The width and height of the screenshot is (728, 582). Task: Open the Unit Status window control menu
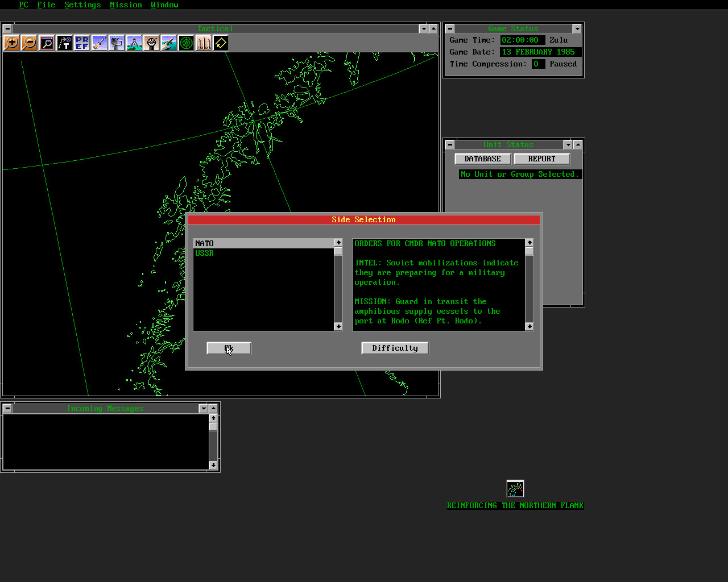click(x=450, y=144)
